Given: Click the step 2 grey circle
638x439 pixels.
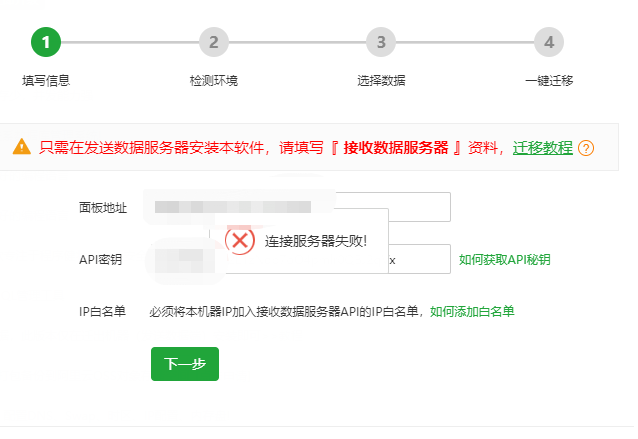Looking at the screenshot, I should (214, 42).
